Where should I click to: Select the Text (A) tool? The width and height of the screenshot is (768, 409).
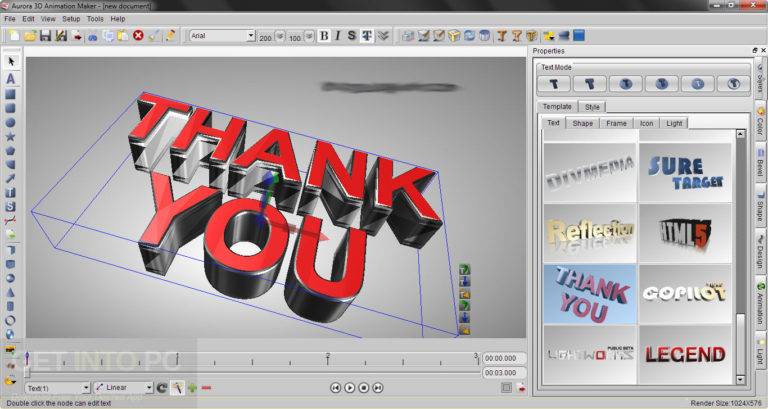click(x=11, y=78)
